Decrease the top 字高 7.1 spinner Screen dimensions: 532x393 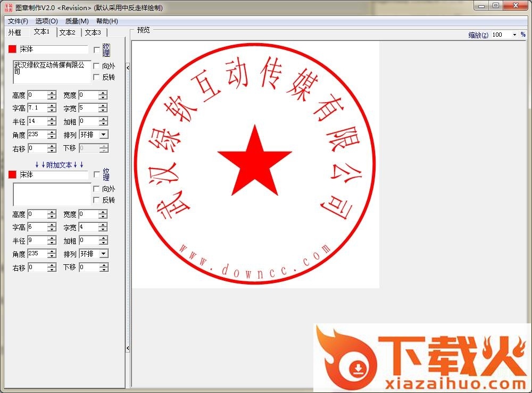(52, 110)
